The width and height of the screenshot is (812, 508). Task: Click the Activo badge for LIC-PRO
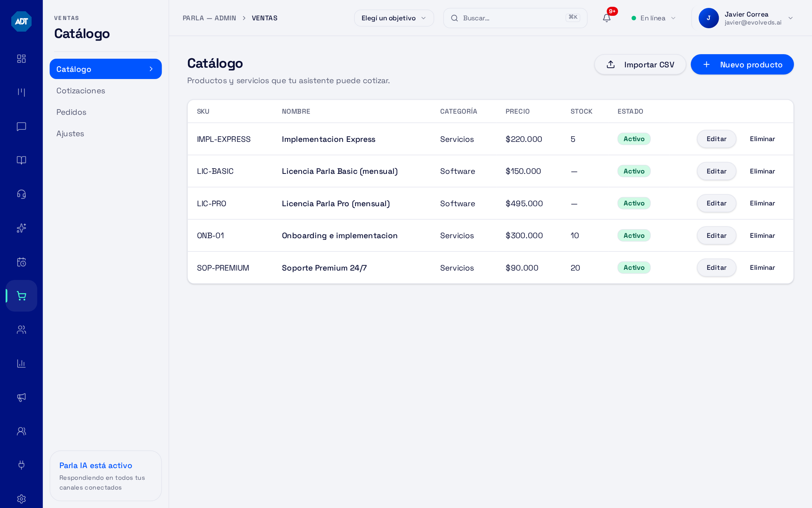[x=634, y=203]
